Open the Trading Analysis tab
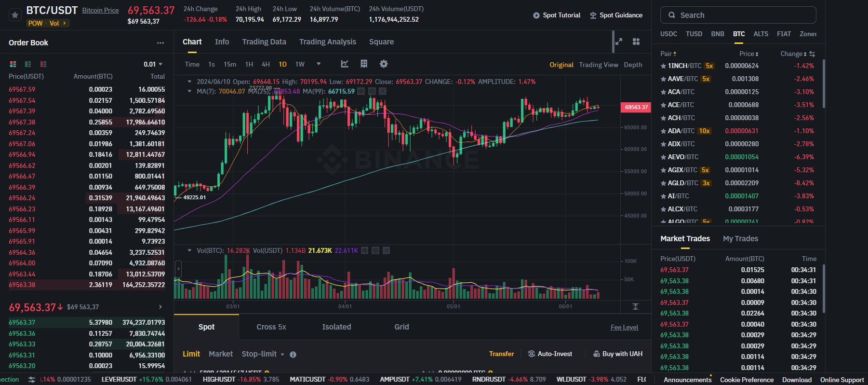This screenshot has height=385, width=868. tap(328, 42)
